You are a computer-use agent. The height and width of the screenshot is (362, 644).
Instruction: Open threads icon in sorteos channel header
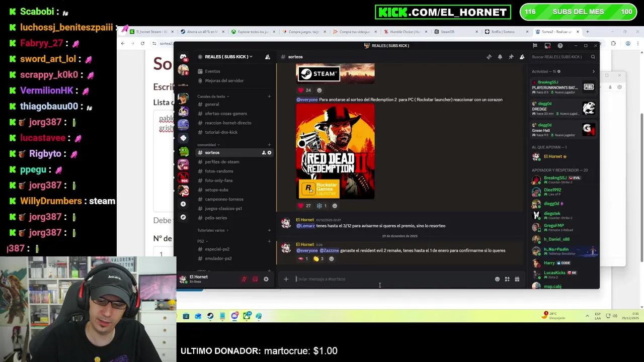pyautogui.click(x=489, y=57)
